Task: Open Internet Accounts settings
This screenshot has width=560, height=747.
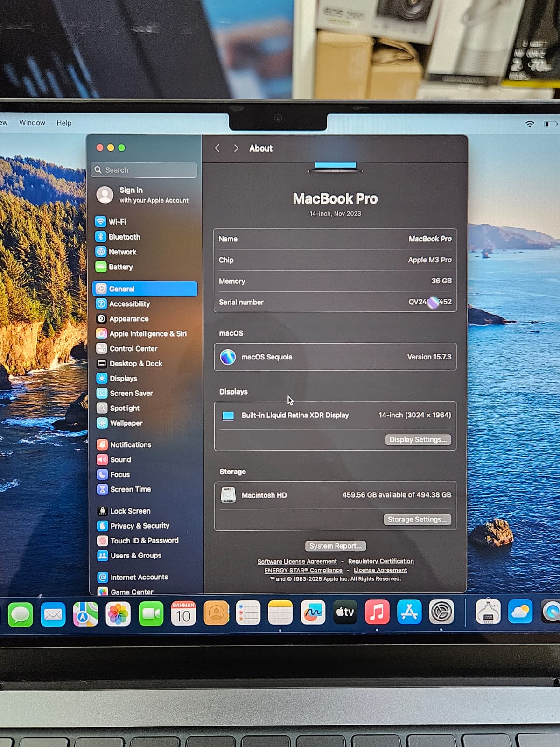Action: point(133,577)
